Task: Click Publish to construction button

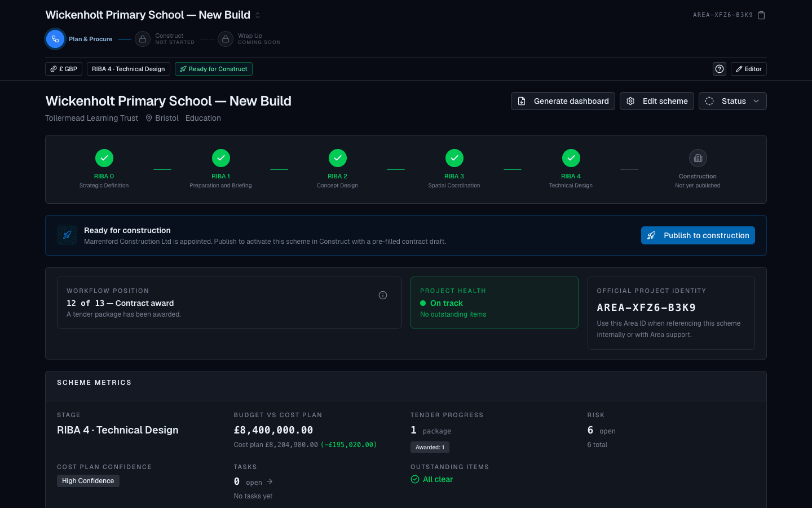Action: [x=698, y=235]
